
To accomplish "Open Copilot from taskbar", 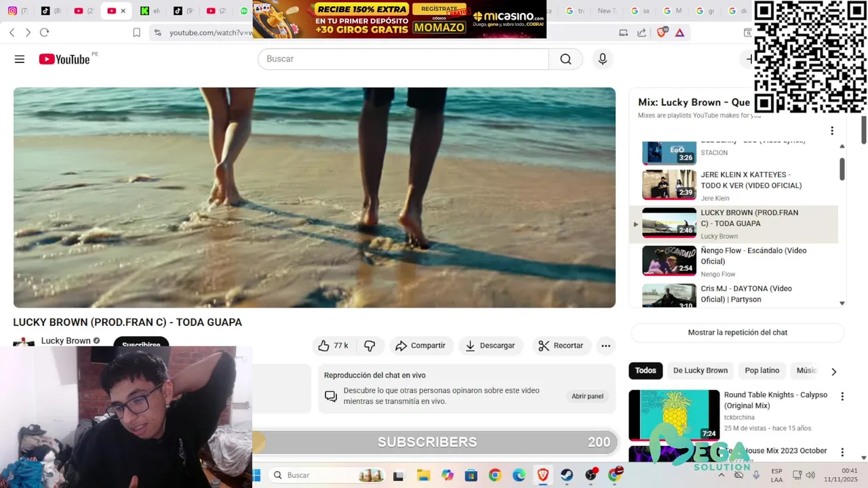I will click(447, 475).
